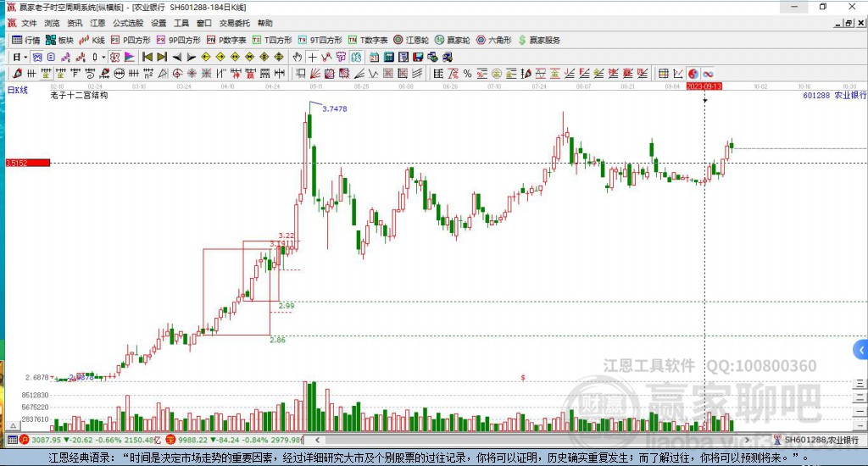The image size is (868, 466).
Task: Select the grid table icon
Action: (663, 74)
